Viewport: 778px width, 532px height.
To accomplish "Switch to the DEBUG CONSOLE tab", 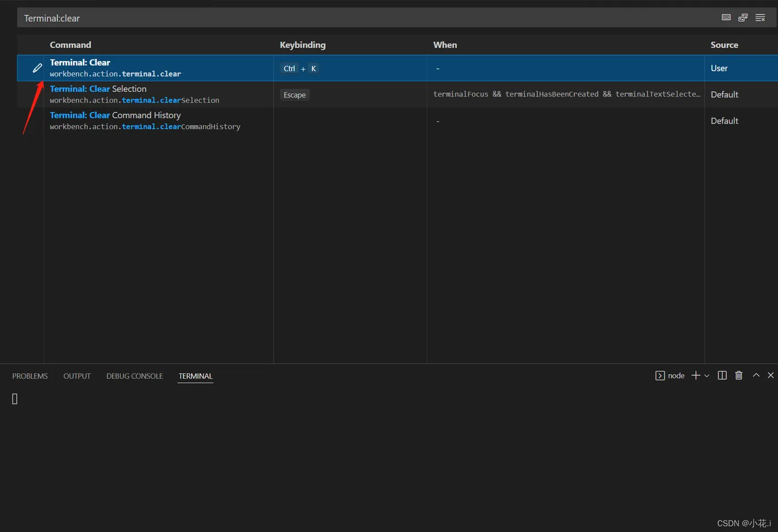I will pyautogui.click(x=134, y=376).
